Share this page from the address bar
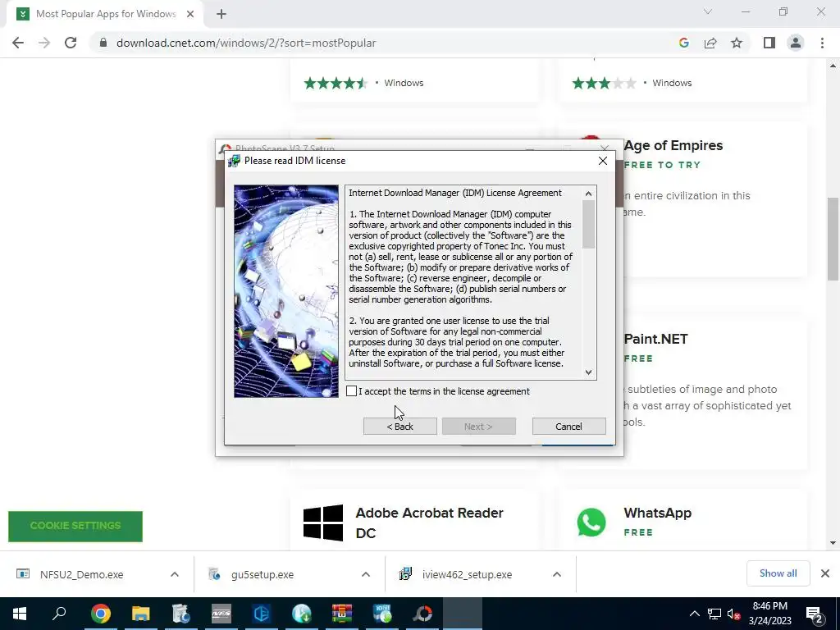Image resolution: width=840 pixels, height=630 pixels. tap(710, 43)
